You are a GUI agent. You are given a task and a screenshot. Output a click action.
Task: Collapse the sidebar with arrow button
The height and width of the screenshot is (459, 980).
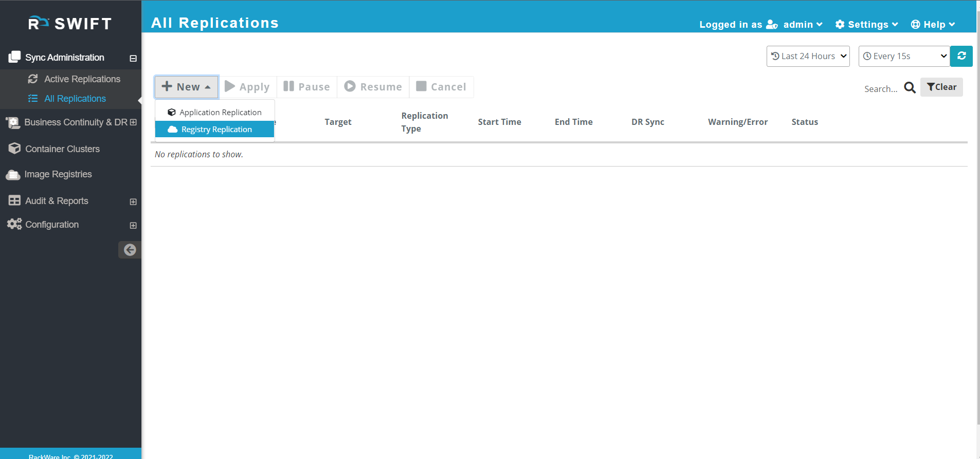click(130, 250)
